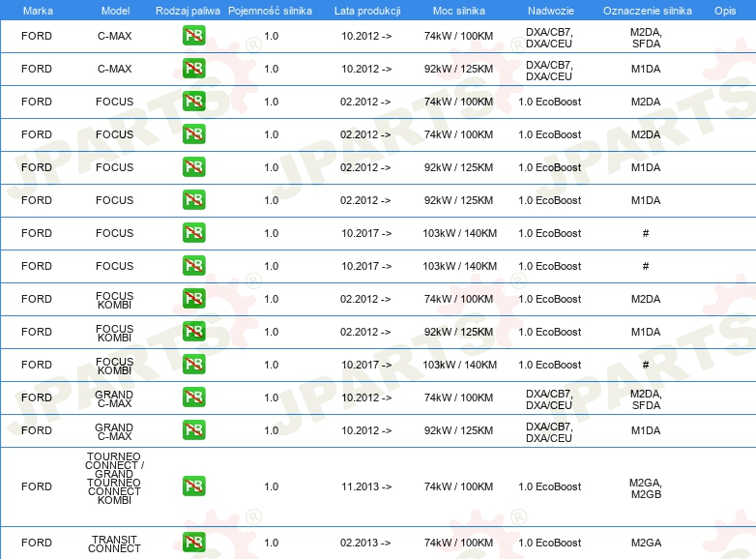Screen dimensions: 756x559
Task: Select the TRANSIT CONNECT model cell
Action: (114, 544)
